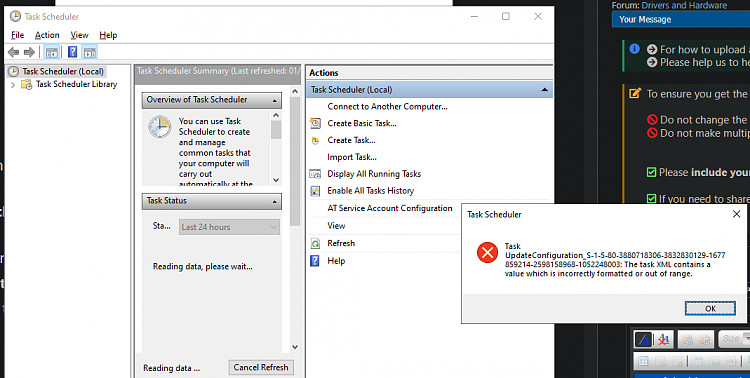
Task: Click the blue question-mark Help toolbar icon
Action: [x=73, y=52]
